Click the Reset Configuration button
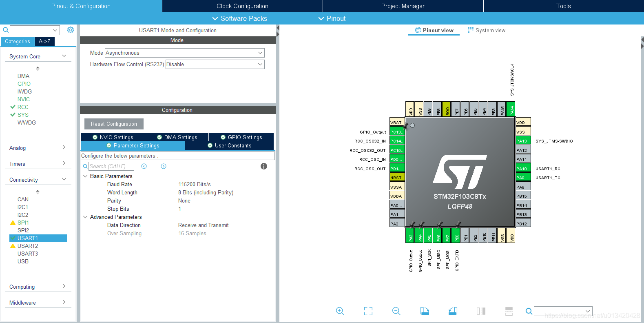This screenshot has height=323, width=644. tap(114, 124)
